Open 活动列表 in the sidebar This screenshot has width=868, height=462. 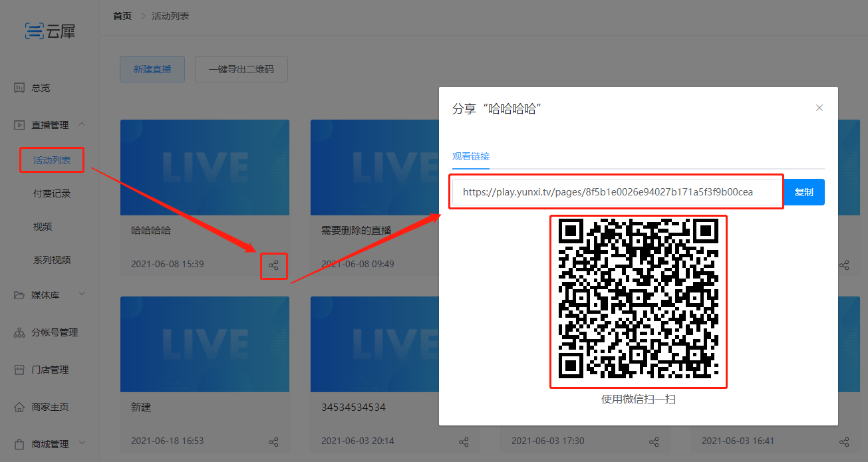click(52, 160)
